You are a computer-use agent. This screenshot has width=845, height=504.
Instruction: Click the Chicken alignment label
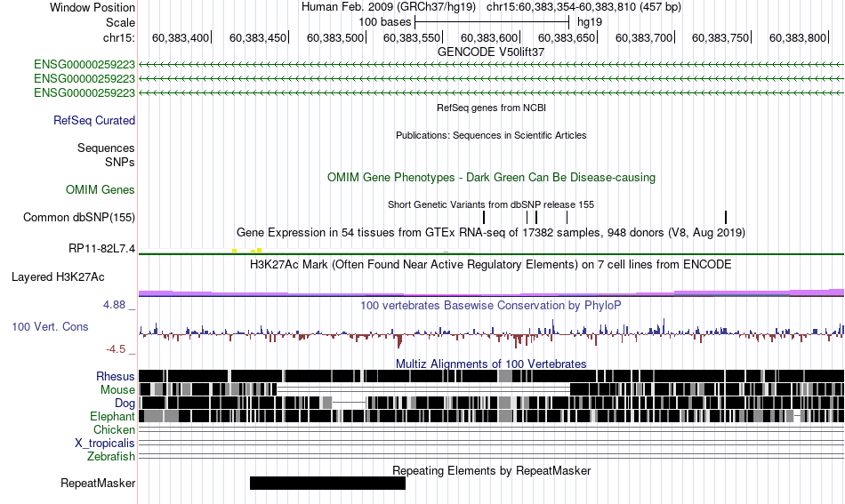pyautogui.click(x=114, y=429)
